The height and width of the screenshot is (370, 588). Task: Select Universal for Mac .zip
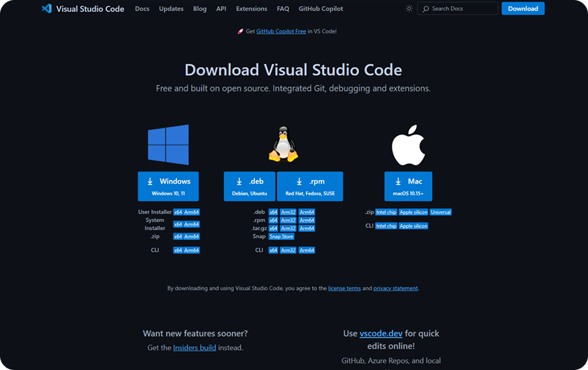[x=441, y=212]
